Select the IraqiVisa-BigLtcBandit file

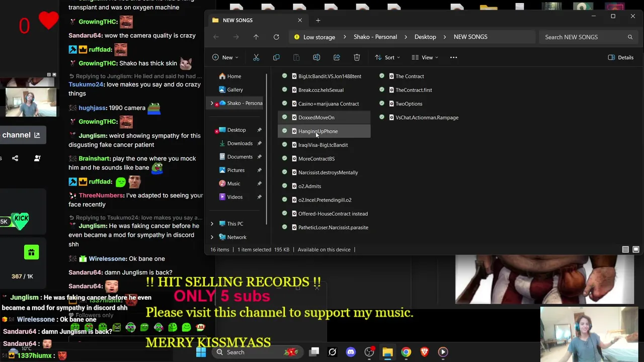tap(324, 145)
